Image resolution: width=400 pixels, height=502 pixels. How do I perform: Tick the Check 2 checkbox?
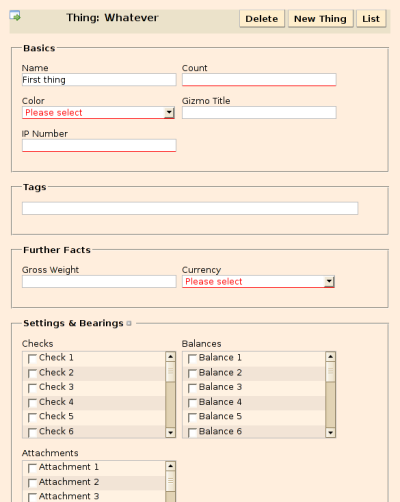click(x=32, y=373)
